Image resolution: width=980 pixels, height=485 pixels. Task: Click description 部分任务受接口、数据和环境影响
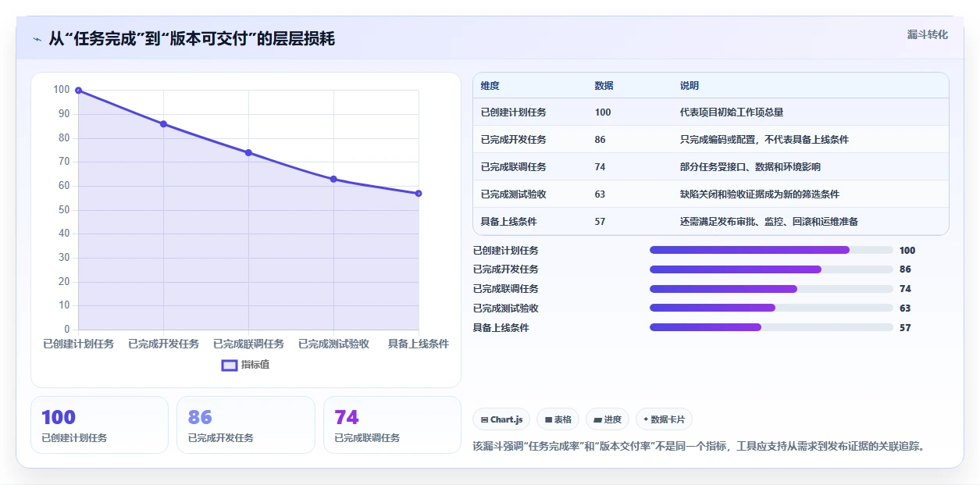coord(750,167)
